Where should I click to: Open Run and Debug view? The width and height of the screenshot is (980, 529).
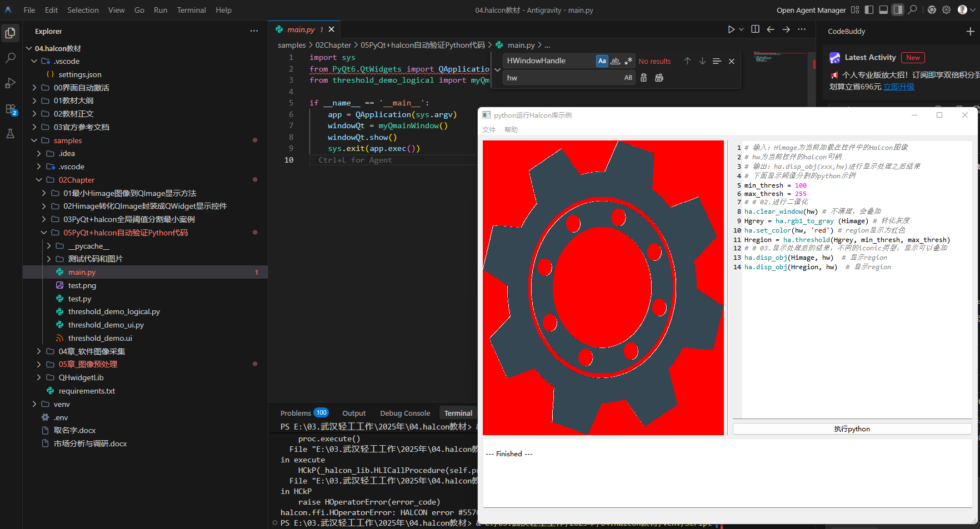coord(10,83)
